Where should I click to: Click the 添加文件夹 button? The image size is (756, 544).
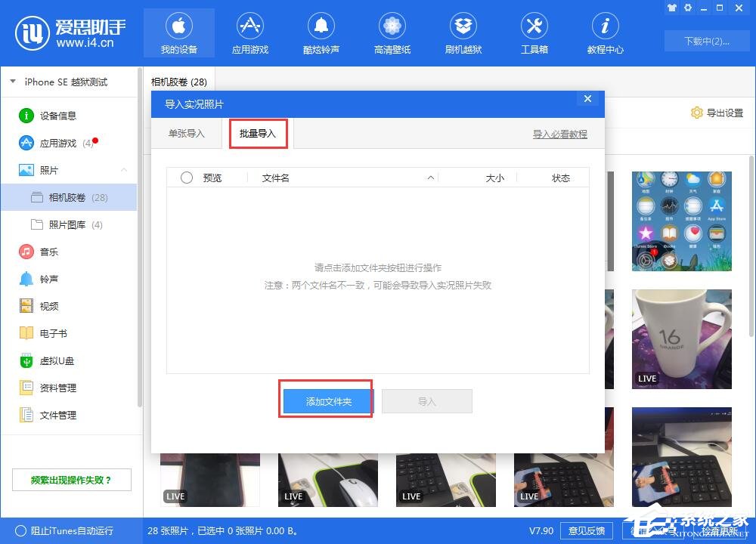pyautogui.click(x=326, y=401)
